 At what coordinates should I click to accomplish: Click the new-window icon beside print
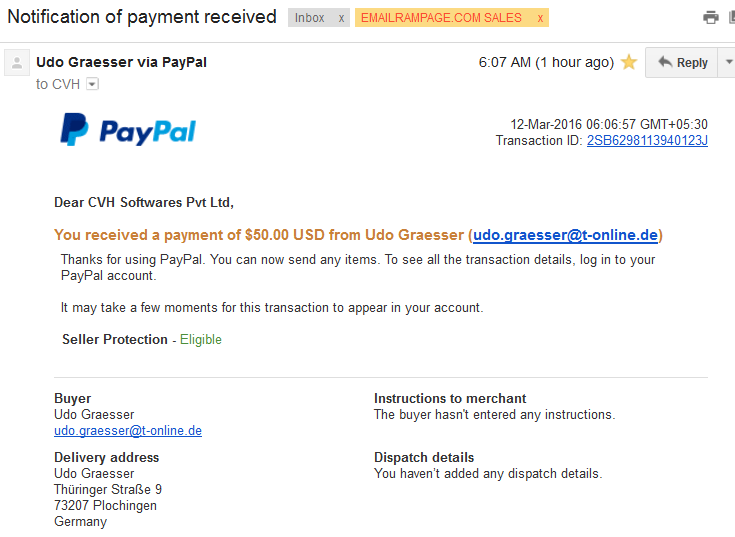point(732,18)
